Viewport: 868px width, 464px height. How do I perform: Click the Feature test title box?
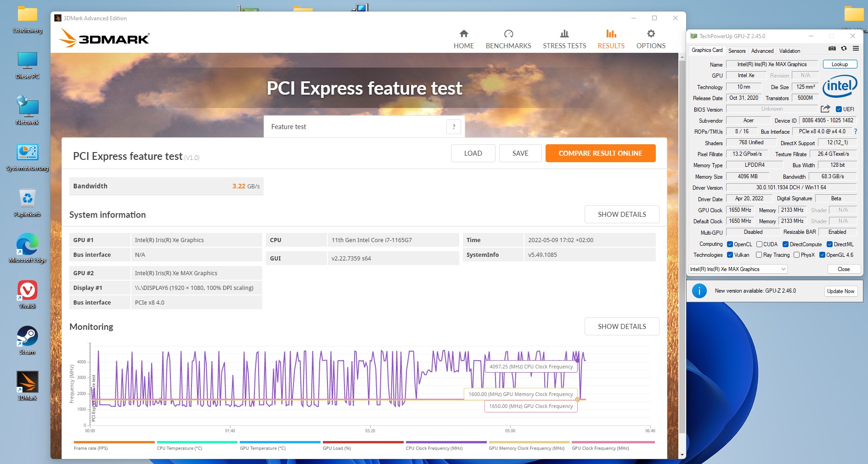[364, 127]
